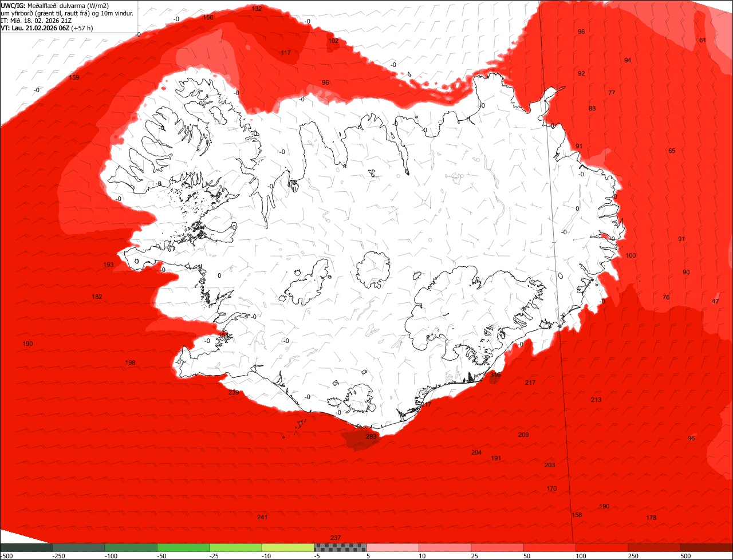The width and height of the screenshot is (733, 560).
Task: Click the legend label '-100'
Action: (111, 556)
